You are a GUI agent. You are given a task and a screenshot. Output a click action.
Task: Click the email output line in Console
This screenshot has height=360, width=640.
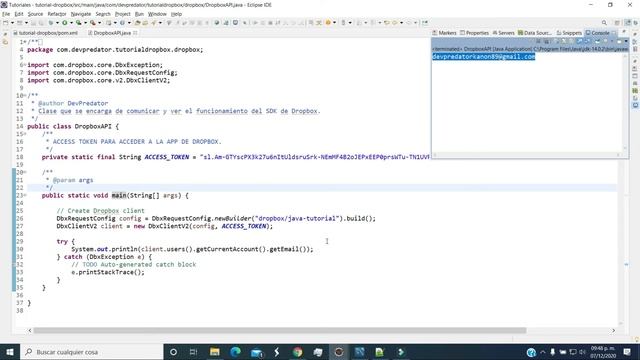[484, 57]
